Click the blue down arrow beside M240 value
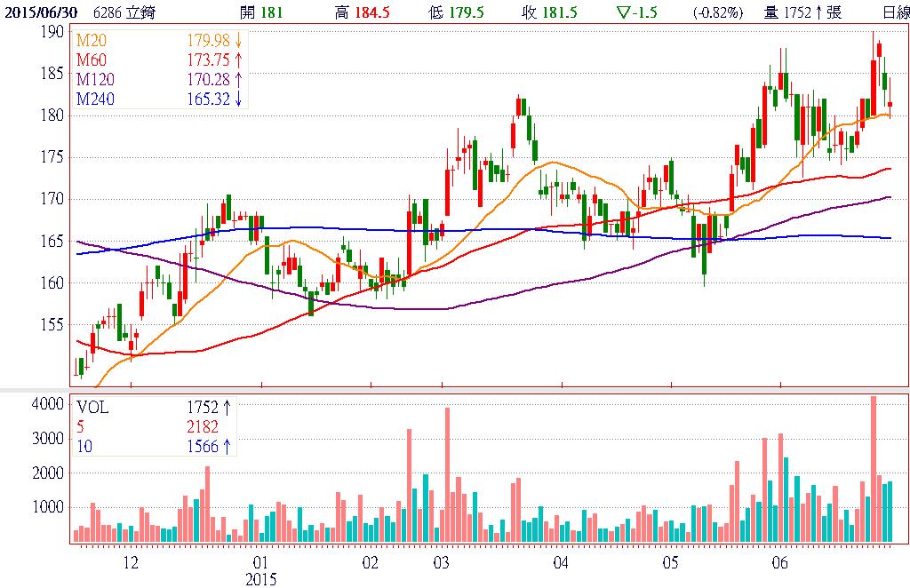Screen dimensions: 910x588 [238, 99]
